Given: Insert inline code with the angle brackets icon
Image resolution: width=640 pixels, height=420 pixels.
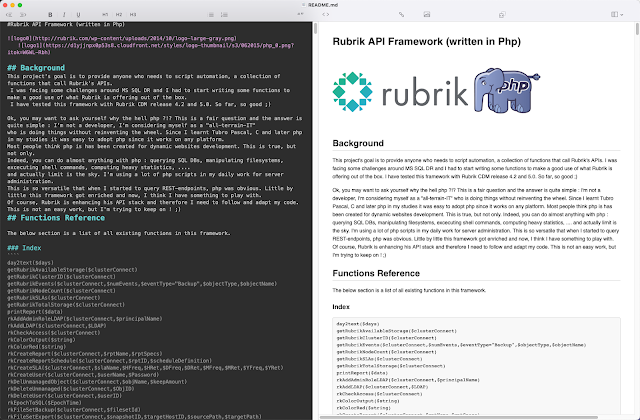Looking at the screenshot, I should pos(325,15).
